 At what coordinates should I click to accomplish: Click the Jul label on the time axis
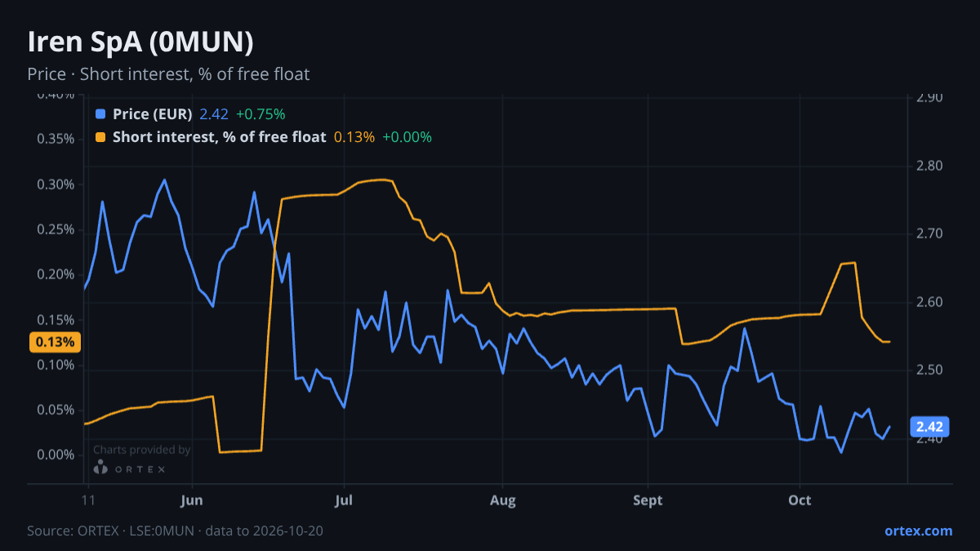(x=344, y=500)
